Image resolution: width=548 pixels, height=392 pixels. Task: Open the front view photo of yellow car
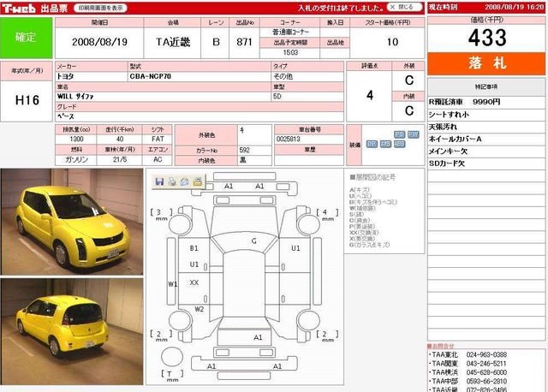(x=72, y=222)
